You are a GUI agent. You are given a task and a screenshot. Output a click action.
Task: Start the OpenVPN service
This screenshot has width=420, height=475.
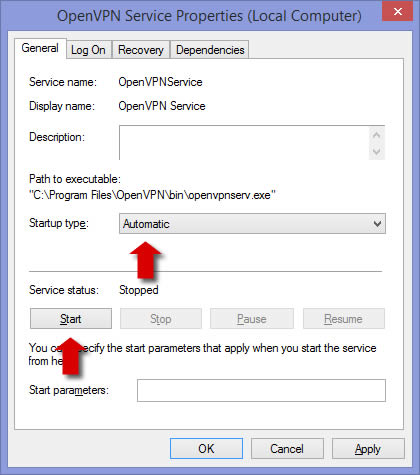pos(71,319)
